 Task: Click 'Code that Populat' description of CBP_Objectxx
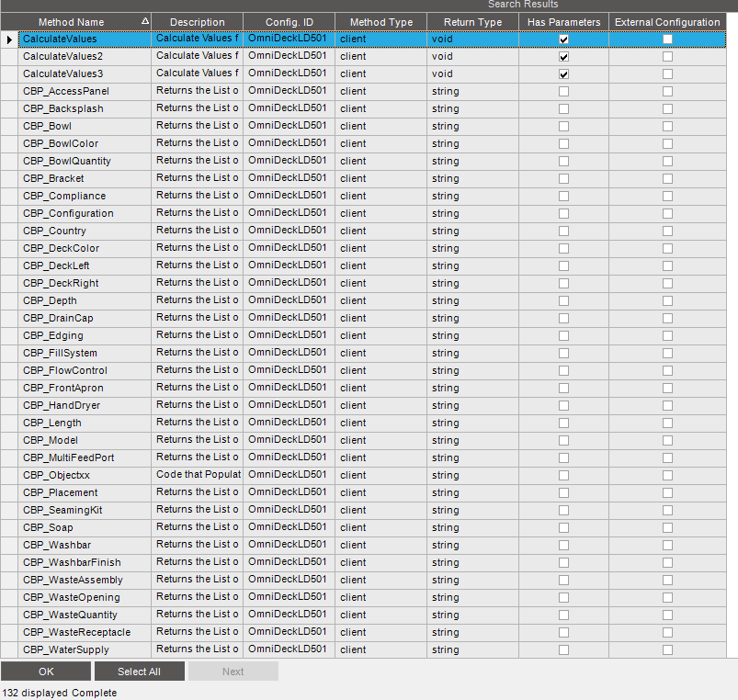[199, 474]
